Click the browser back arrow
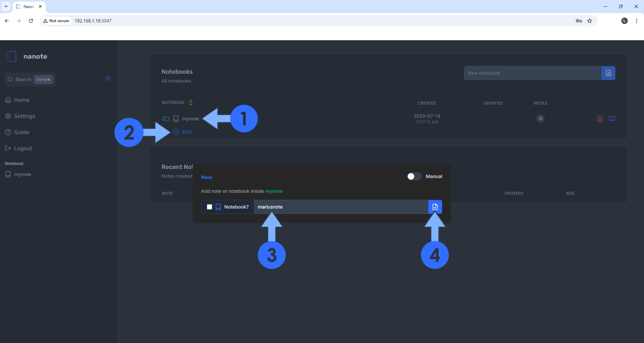This screenshot has height=343, width=644. tap(7, 21)
